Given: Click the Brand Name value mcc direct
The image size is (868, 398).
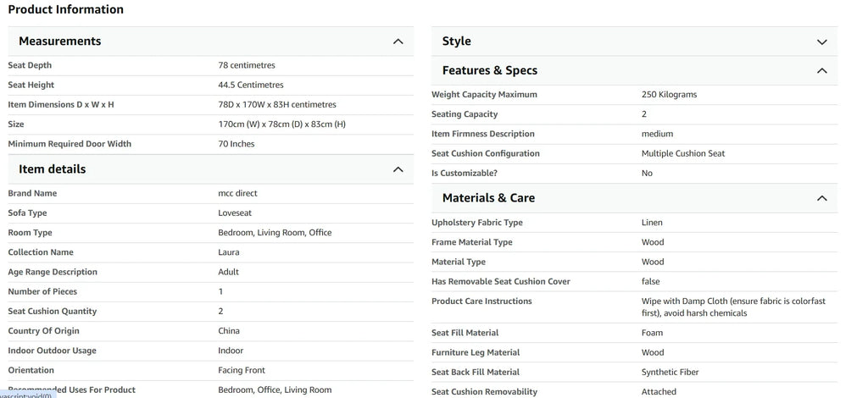Looking at the screenshot, I should (237, 193).
